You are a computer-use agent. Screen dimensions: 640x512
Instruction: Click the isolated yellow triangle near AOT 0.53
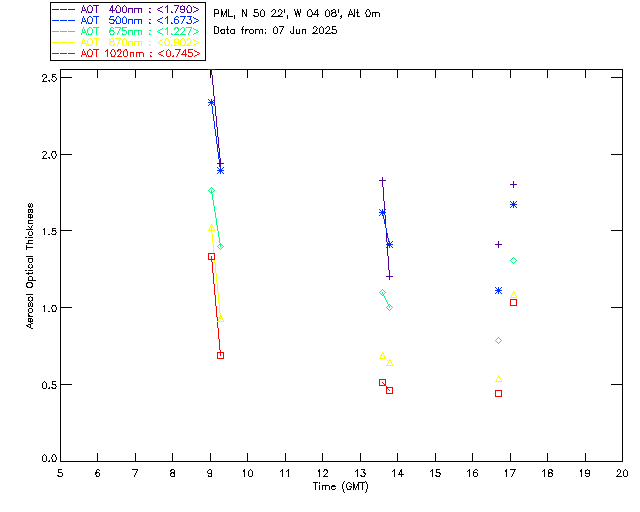[498, 379]
